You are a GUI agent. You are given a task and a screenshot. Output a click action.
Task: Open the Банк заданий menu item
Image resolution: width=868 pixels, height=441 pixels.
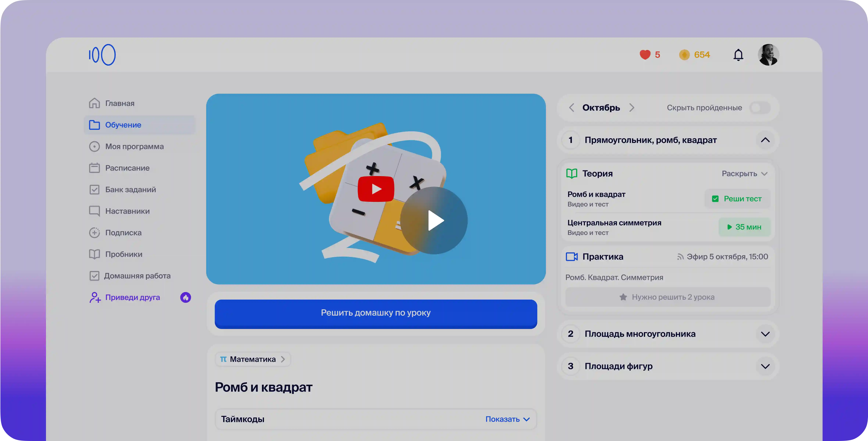(x=140, y=189)
